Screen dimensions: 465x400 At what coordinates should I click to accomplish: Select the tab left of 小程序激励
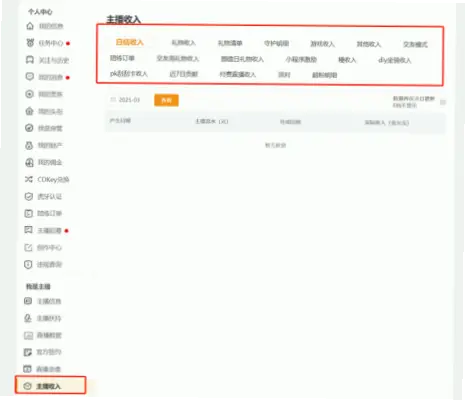tap(242, 59)
